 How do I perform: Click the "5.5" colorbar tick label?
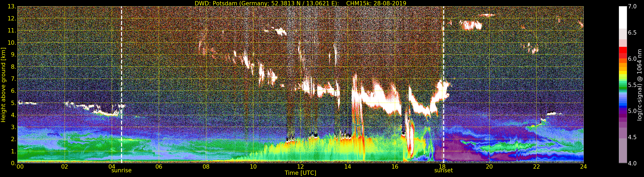pyautogui.click(x=632, y=85)
